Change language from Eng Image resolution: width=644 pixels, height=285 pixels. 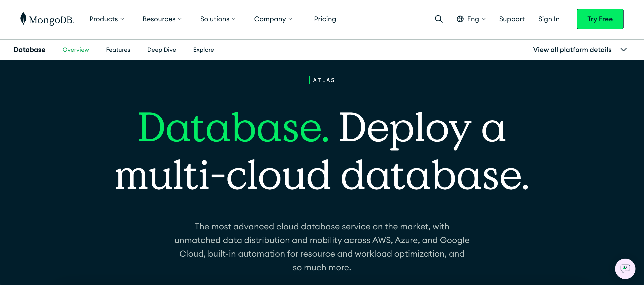[476, 19]
